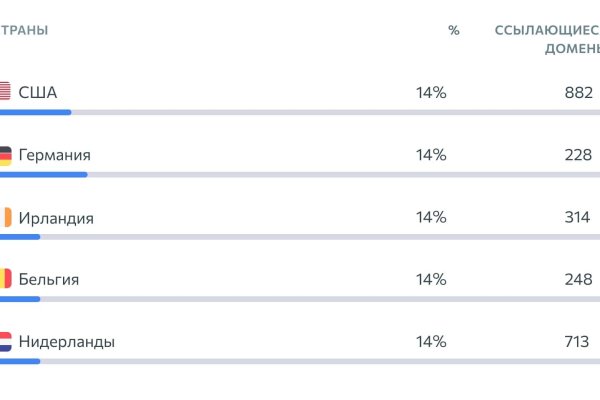Sort by Ссылающиеся домены column header
This screenshot has height=400, width=600.
pyautogui.click(x=547, y=39)
